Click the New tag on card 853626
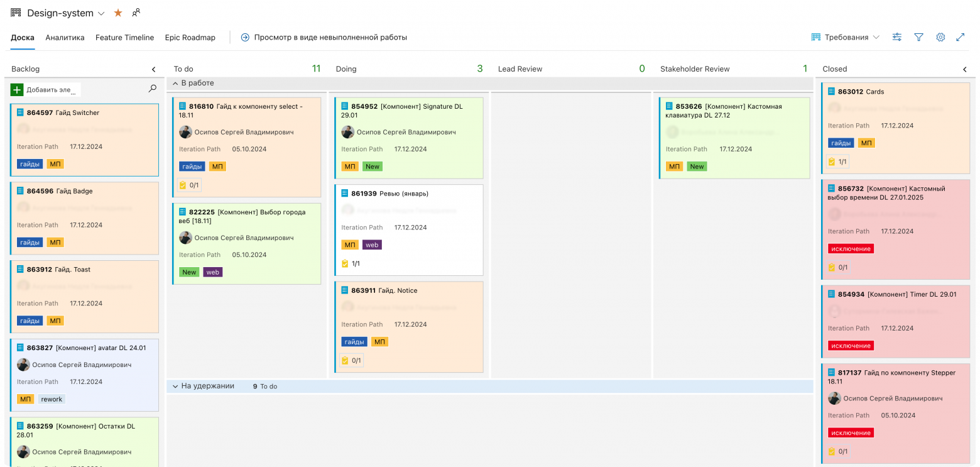 (697, 167)
